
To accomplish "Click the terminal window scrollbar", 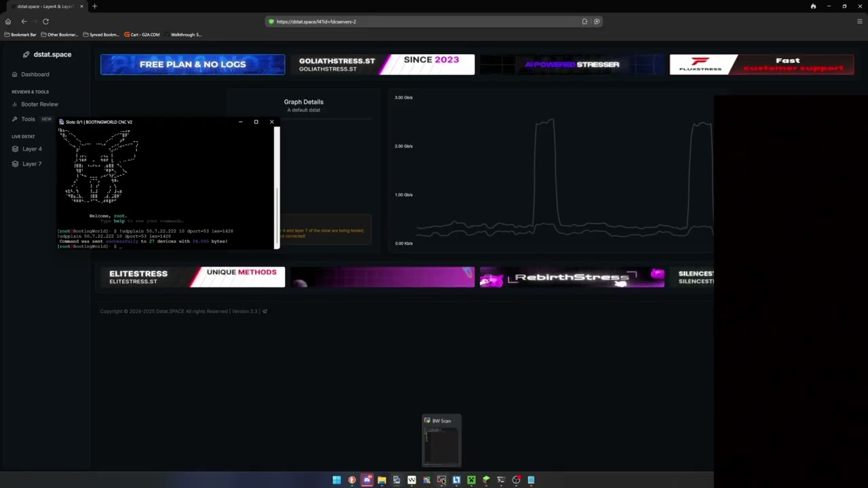I will [277, 187].
